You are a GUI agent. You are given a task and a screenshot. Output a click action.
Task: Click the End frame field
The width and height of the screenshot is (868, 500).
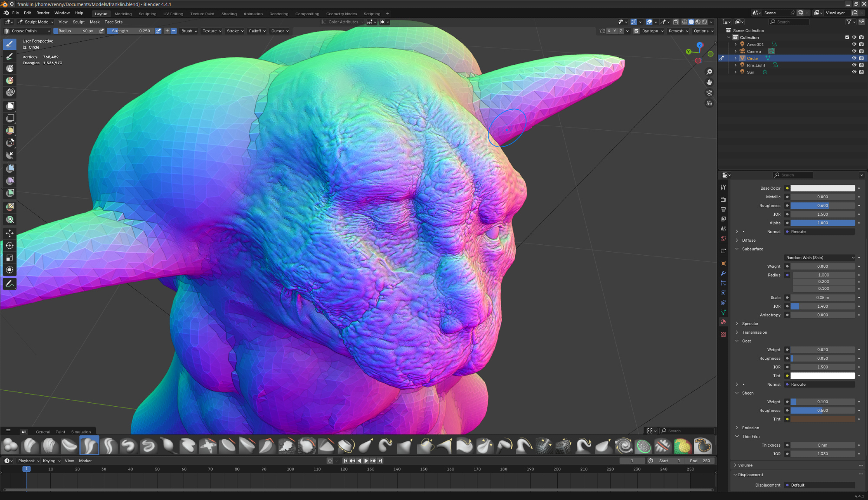click(x=700, y=461)
